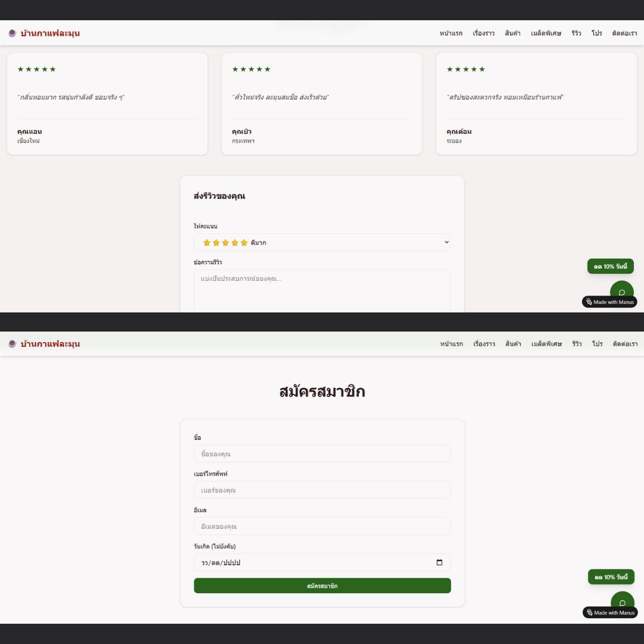Click the chevron arrow of the ดีมาก select box
This screenshot has height=644, width=644.
447,243
